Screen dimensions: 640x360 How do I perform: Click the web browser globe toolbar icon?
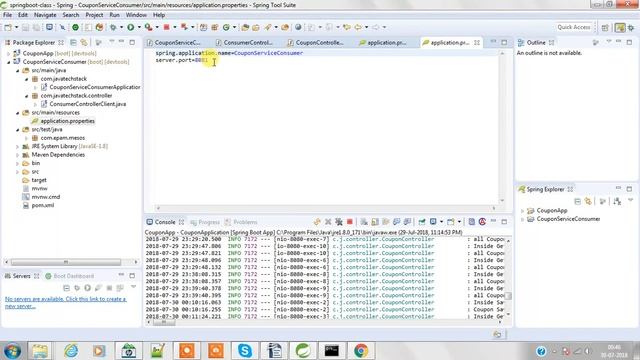[298, 27]
